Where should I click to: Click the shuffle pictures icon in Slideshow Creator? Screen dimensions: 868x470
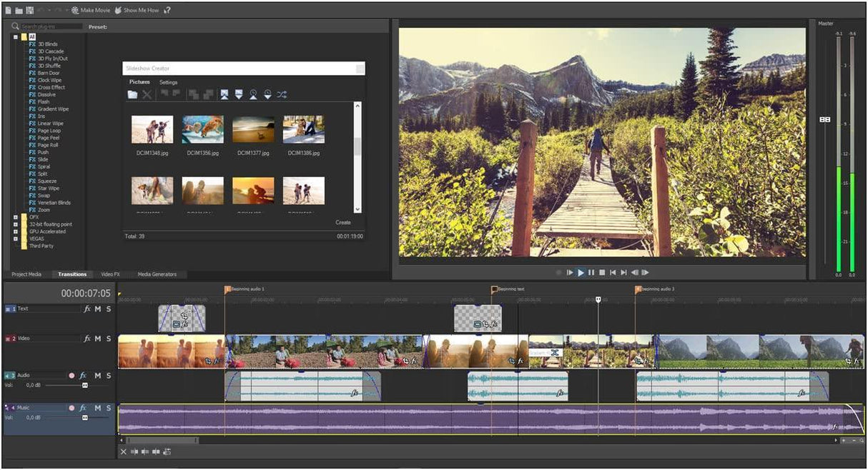tap(282, 94)
